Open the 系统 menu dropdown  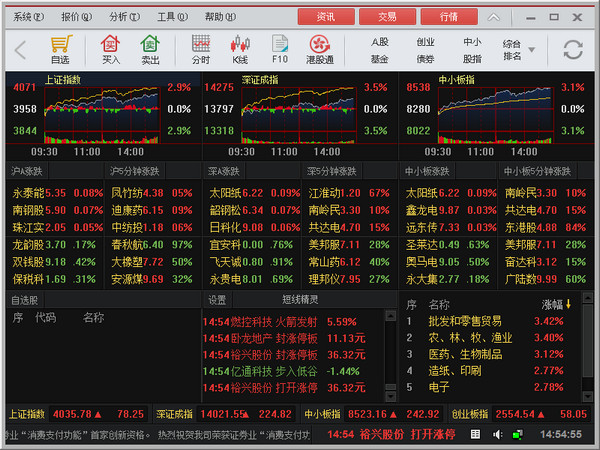click(29, 17)
